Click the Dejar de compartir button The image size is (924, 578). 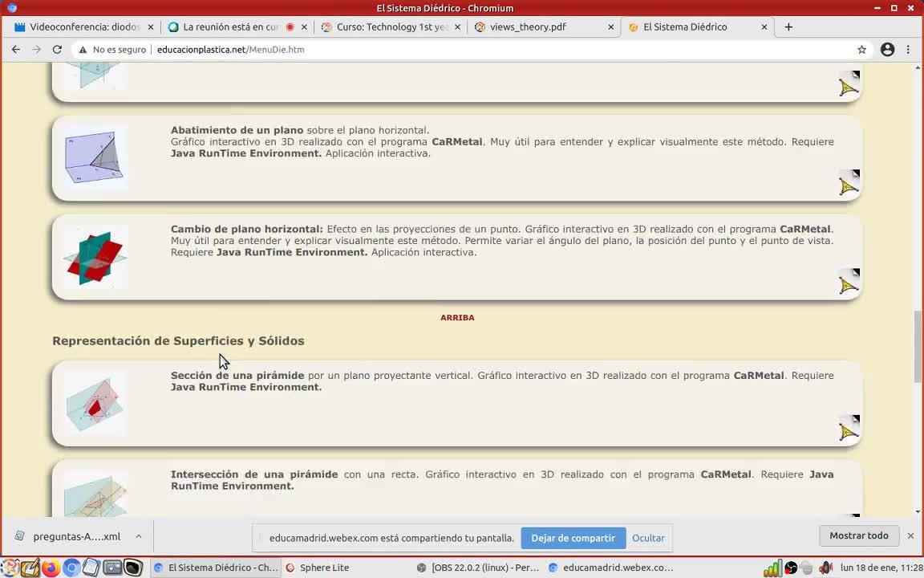[x=573, y=538]
